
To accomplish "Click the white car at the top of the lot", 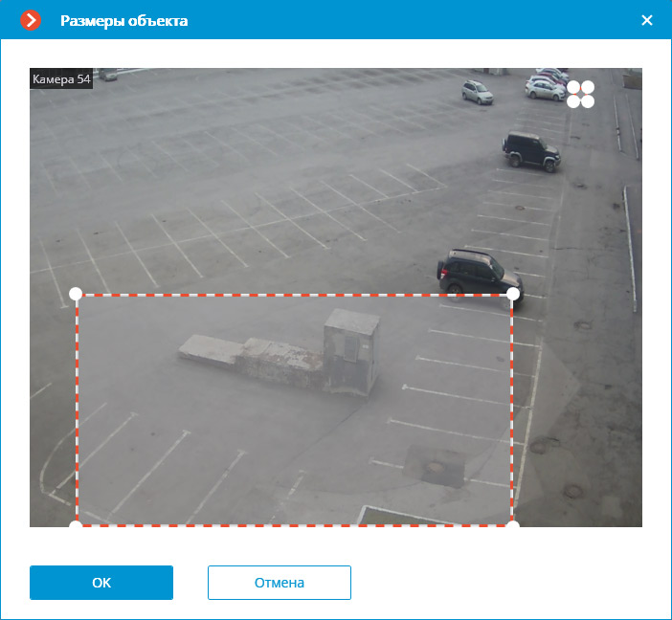I will click(x=476, y=92).
